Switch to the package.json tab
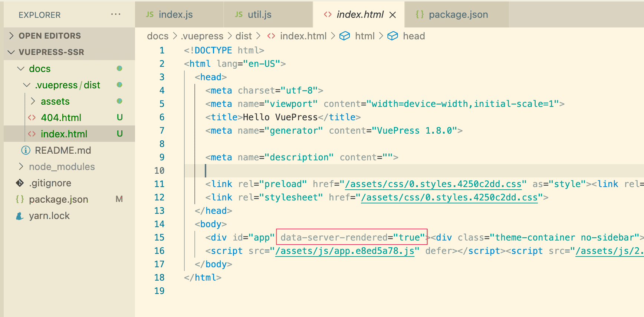 pyautogui.click(x=457, y=14)
